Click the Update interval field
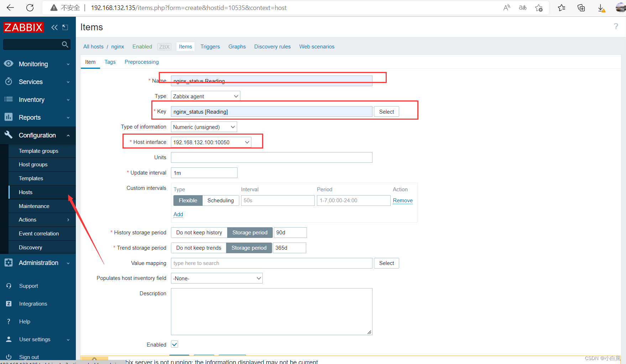Image resolution: width=626 pixels, height=364 pixels. 204,173
